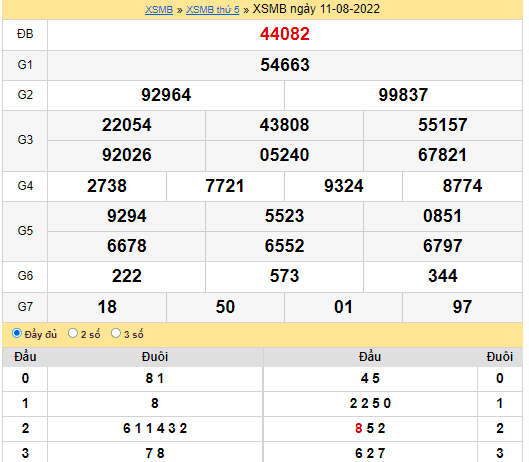Select the 2 số radio option
529x462 pixels.
tap(73, 333)
